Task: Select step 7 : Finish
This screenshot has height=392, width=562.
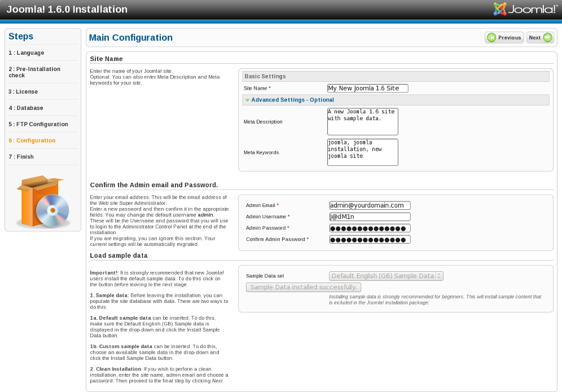Action: 21,157
